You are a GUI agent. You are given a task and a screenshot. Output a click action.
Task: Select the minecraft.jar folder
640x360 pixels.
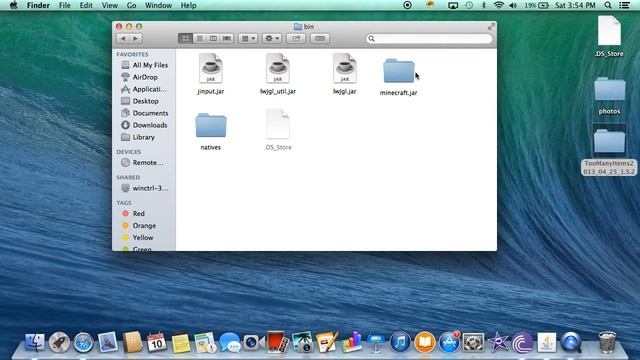398,77
